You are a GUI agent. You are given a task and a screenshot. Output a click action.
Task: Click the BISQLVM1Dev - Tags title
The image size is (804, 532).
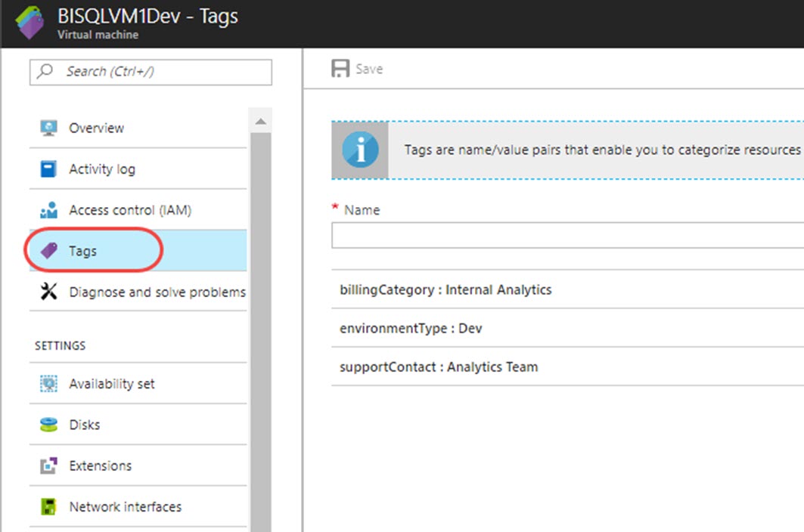(x=147, y=17)
